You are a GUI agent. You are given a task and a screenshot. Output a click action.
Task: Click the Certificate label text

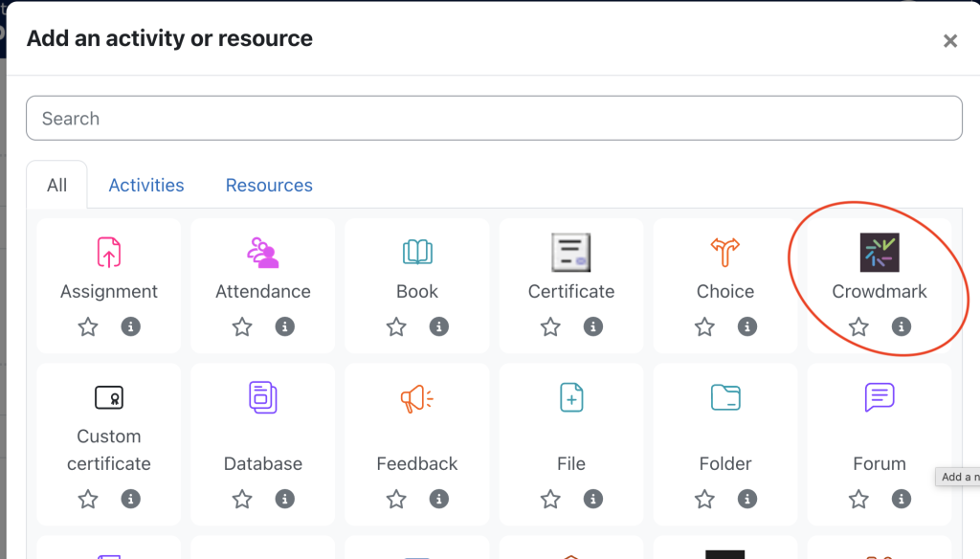coord(571,291)
